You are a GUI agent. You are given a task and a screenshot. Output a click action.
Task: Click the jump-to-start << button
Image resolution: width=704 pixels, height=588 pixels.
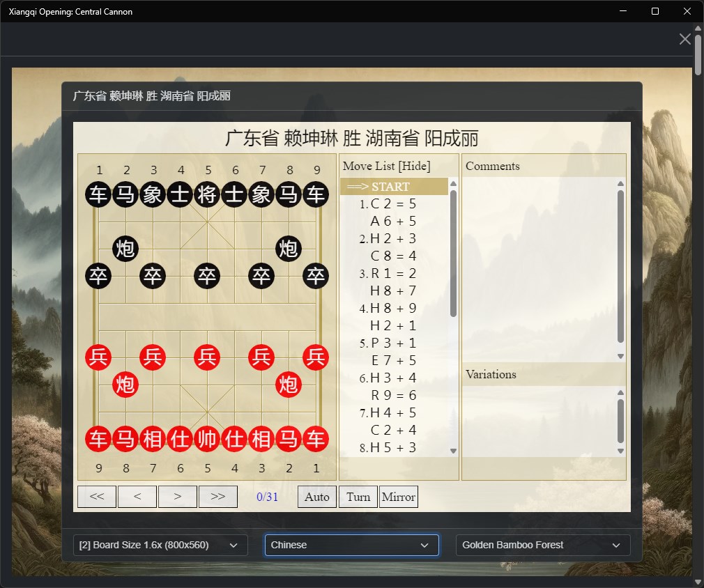(x=97, y=497)
